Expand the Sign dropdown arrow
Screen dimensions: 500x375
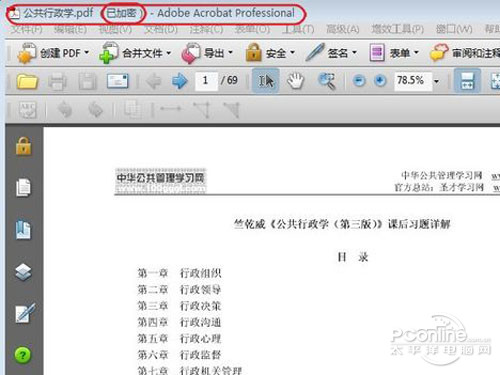[x=354, y=53]
